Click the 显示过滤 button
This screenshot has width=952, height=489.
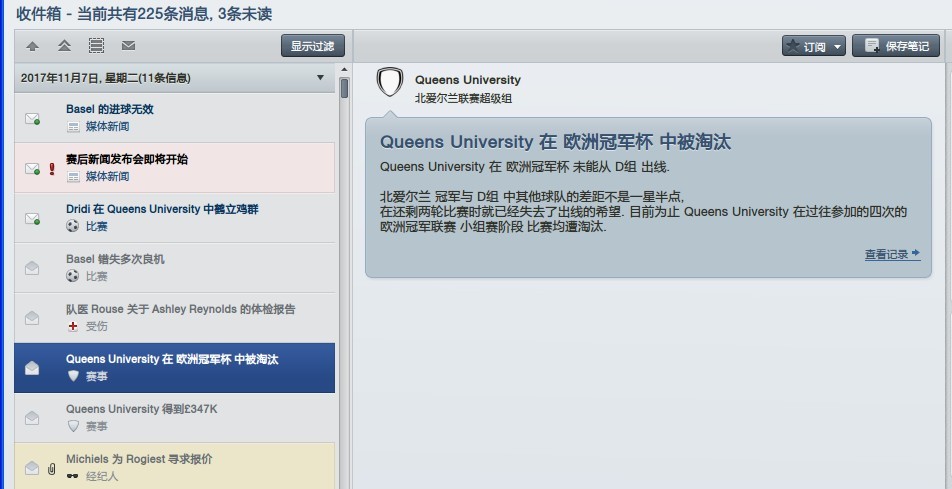pyautogui.click(x=313, y=46)
